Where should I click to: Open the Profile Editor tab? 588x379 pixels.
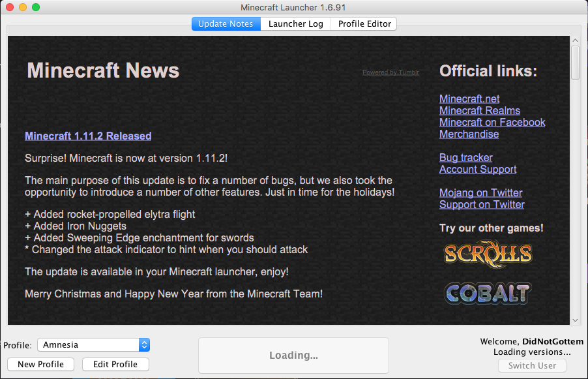(x=364, y=23)
